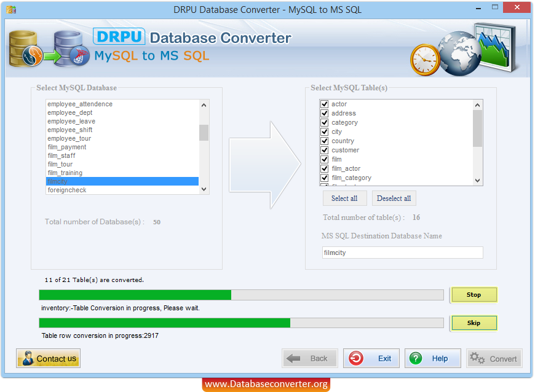This screenshot has width=535, height=392.
Task: Select employee_tour database
Action: [x=122, y=138]
